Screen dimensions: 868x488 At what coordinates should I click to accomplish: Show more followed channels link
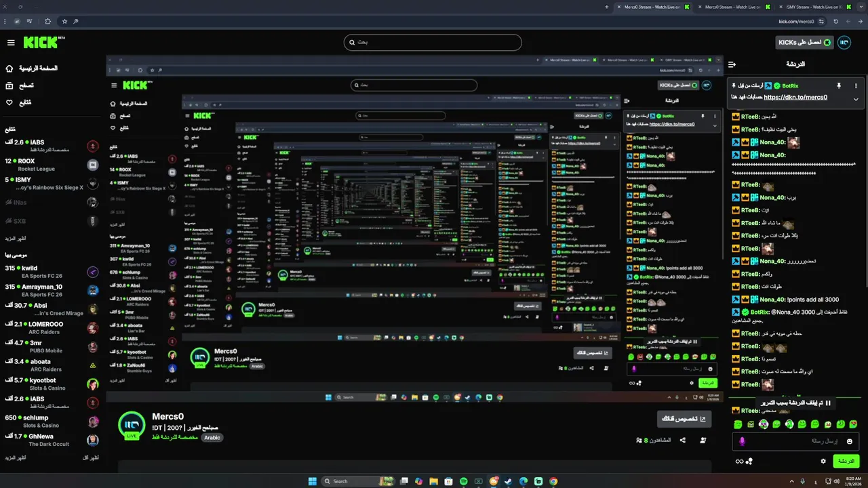coord(15,239)
